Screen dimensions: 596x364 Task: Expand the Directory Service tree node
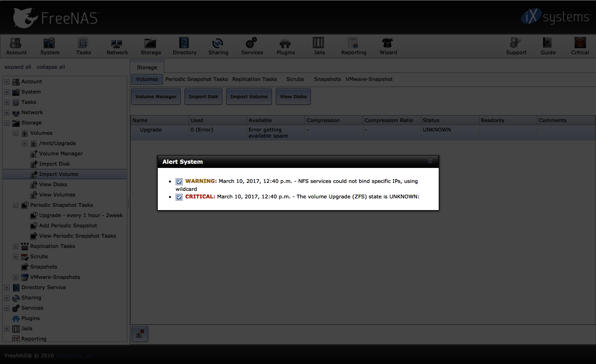(7, 287)
